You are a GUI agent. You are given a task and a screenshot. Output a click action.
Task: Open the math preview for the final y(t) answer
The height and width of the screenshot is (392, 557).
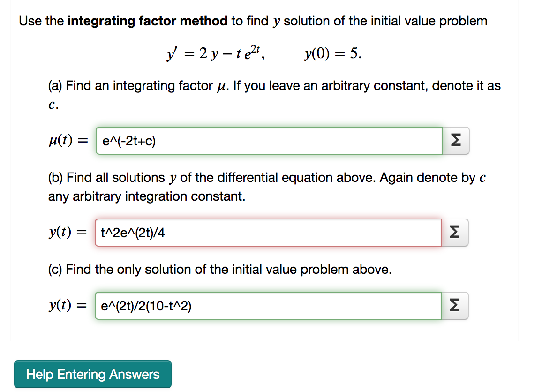pos(455,305)
